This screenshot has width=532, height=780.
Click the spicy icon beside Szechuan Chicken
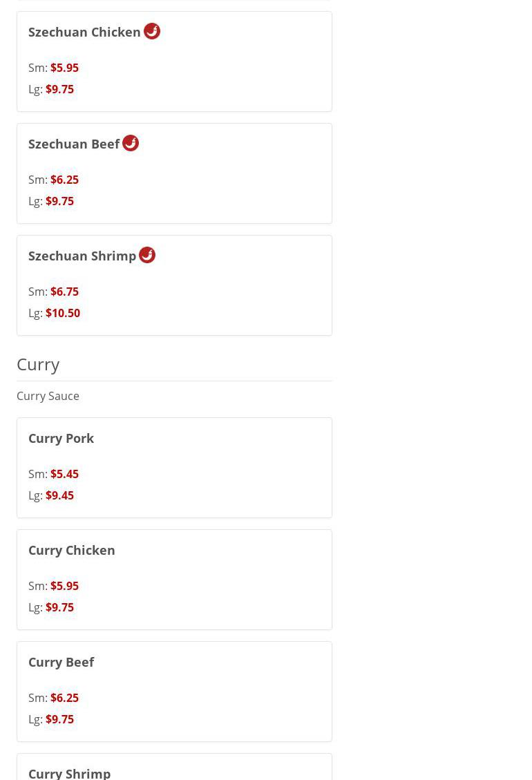(x=152, y=31)
